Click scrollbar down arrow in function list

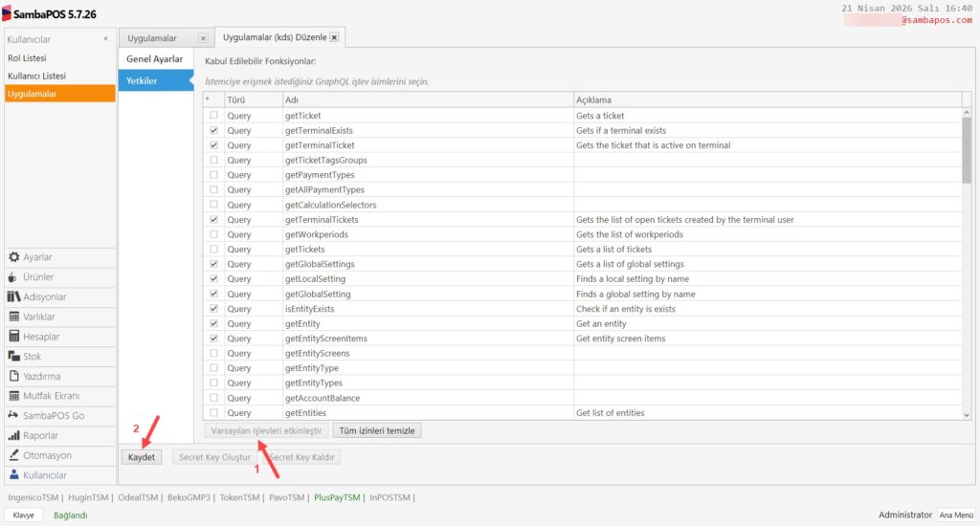click(967, 415)
